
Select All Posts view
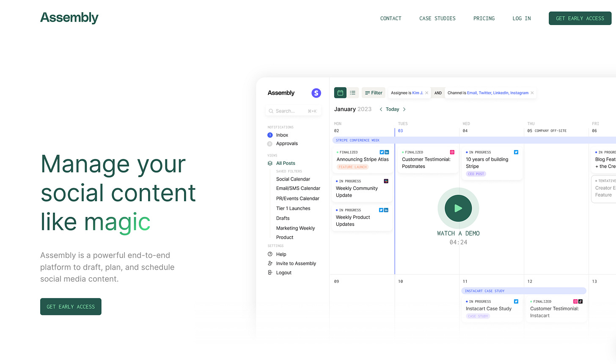(286, 163)
